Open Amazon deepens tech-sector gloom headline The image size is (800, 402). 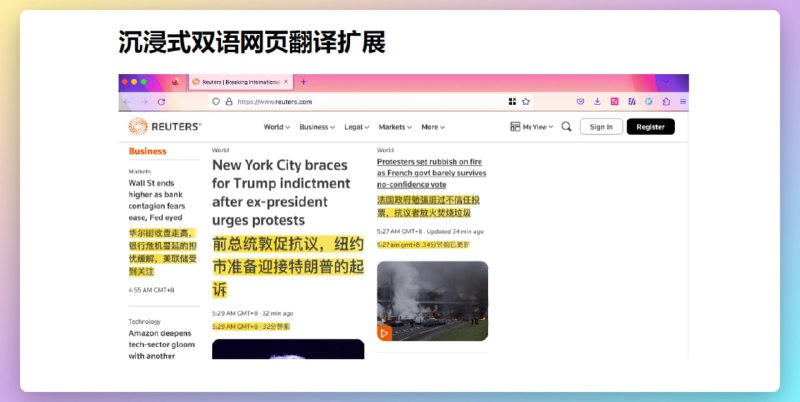coord(162,344)
